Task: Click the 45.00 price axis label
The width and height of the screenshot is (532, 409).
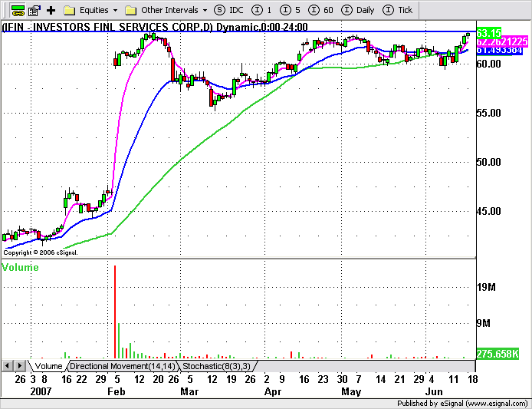Action: point(488,211)
